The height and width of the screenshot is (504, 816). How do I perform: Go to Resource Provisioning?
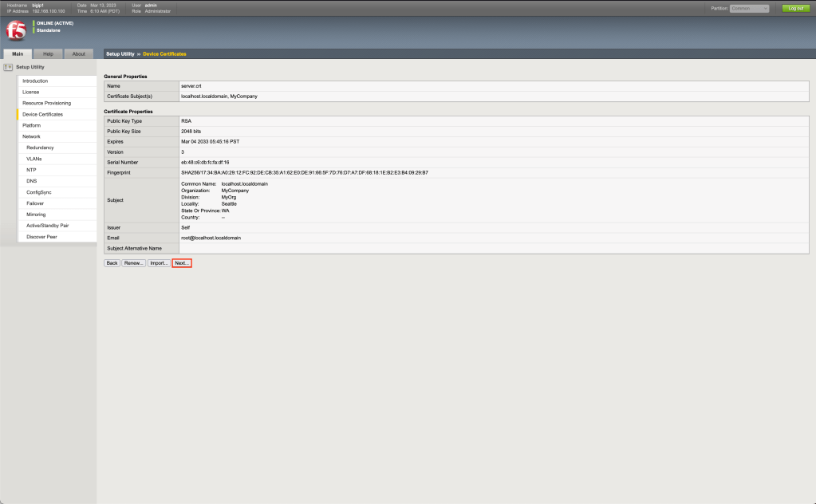[x=46, y=103]
